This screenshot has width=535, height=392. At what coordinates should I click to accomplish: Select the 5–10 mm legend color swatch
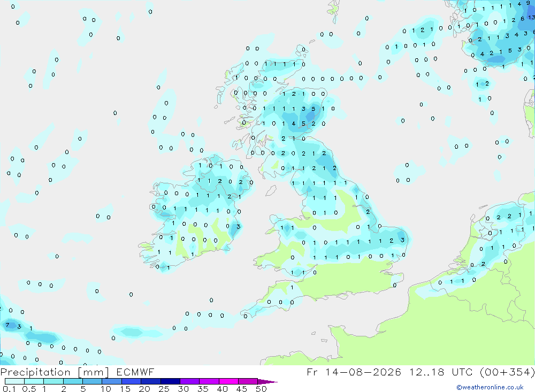click(x=93, y=381)
